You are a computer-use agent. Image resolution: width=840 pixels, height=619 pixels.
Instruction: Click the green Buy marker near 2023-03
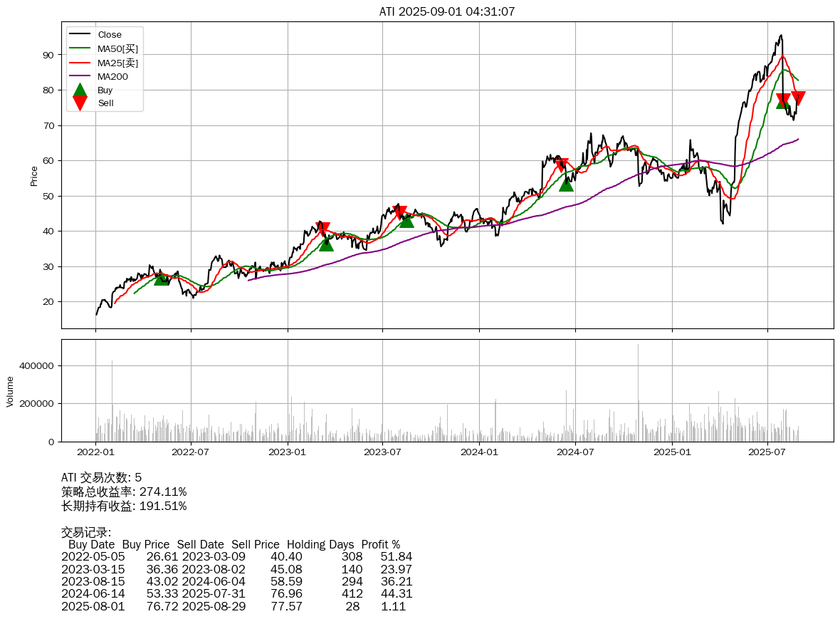click(x=326, y=244)
